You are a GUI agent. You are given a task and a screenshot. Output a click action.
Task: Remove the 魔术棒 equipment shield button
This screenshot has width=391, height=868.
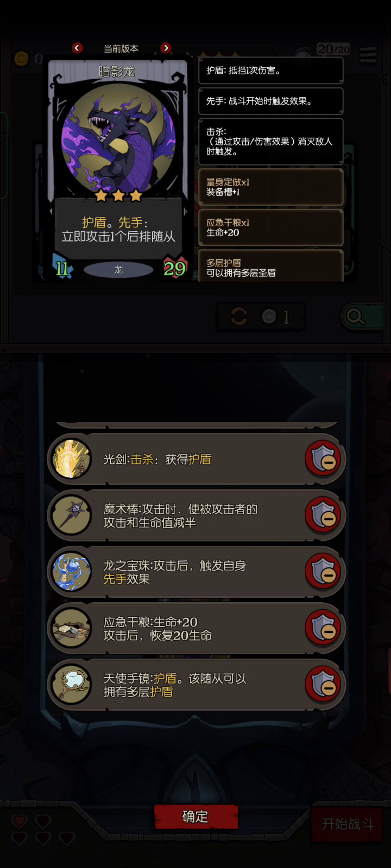323,515
